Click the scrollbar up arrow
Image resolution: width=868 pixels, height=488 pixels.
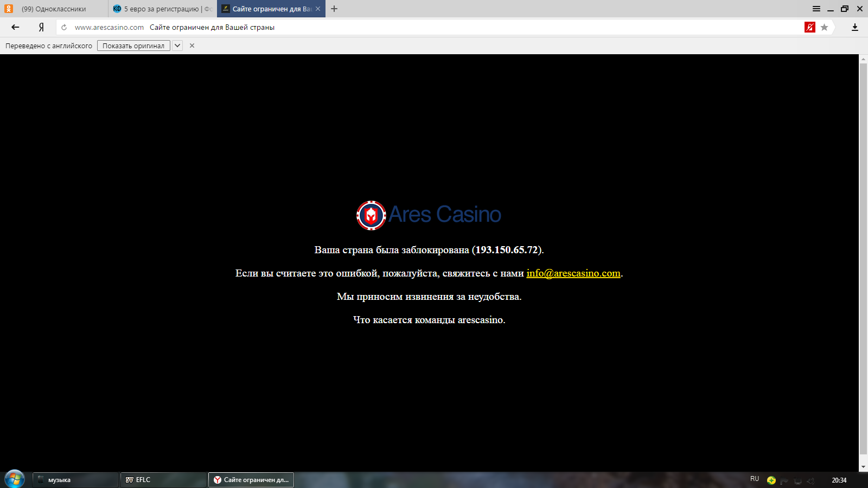coord(863,59)
